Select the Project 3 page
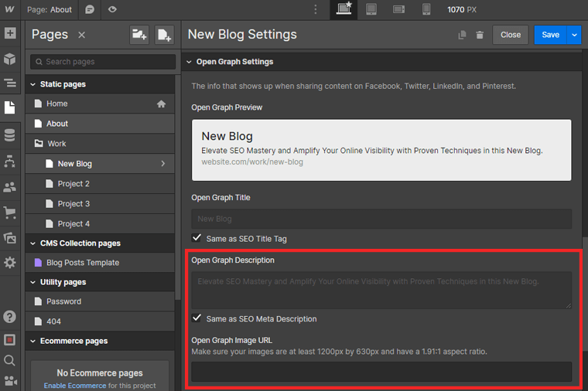 click(100, 204)
